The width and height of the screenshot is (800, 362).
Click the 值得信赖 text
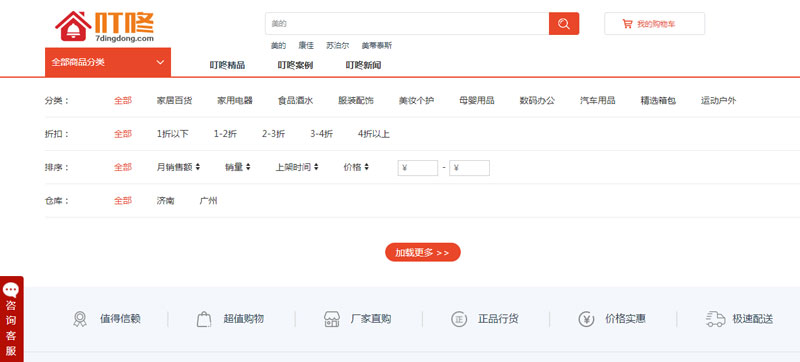pos(120,319)
